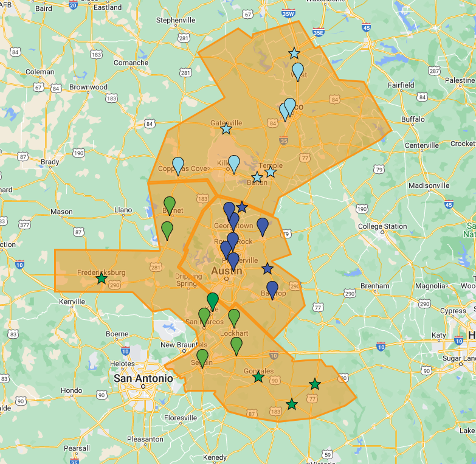
Task: Click the Brenham label
Action: [x=375, y=286]
